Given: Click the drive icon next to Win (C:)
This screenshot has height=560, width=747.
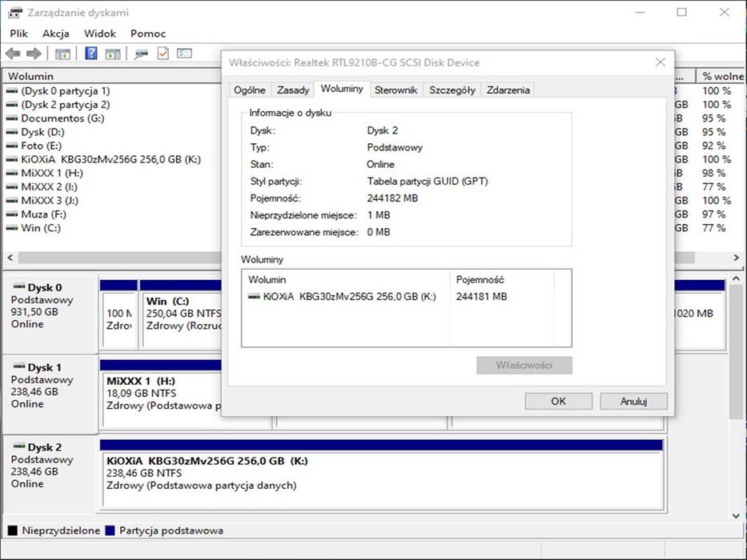Looking at the screenshot, I should pos(12,228).
